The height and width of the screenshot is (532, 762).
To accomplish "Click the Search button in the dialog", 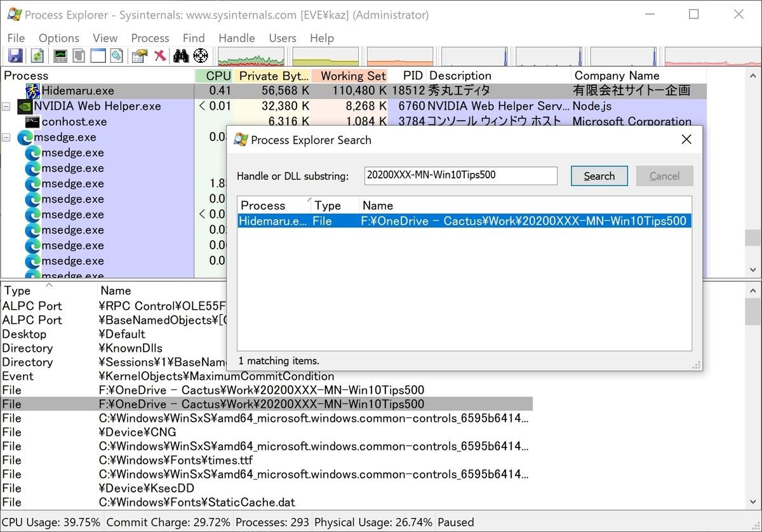I will (599, 176).
